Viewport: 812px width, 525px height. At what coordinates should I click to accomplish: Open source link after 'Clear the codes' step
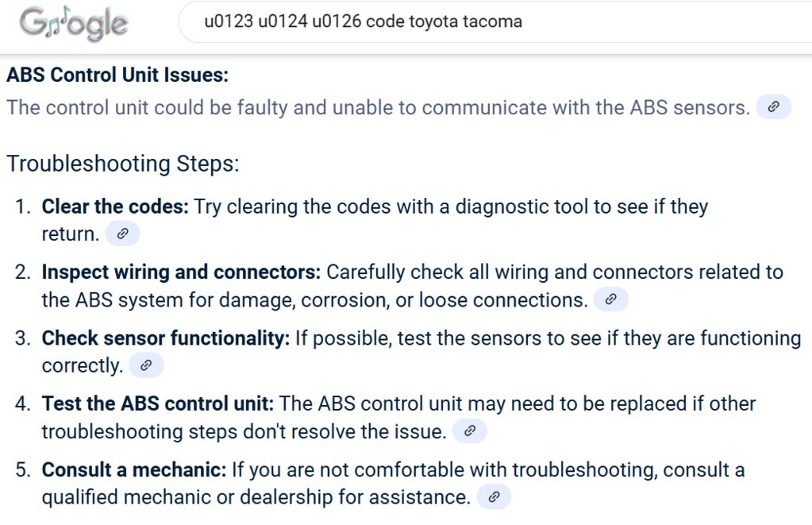(123, 234)
